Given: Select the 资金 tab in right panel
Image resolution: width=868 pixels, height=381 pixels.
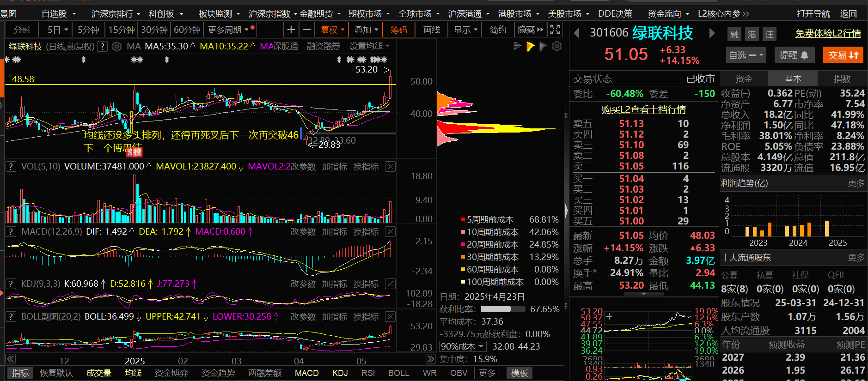Looking at the screenshot, I should tap(744, 79).
